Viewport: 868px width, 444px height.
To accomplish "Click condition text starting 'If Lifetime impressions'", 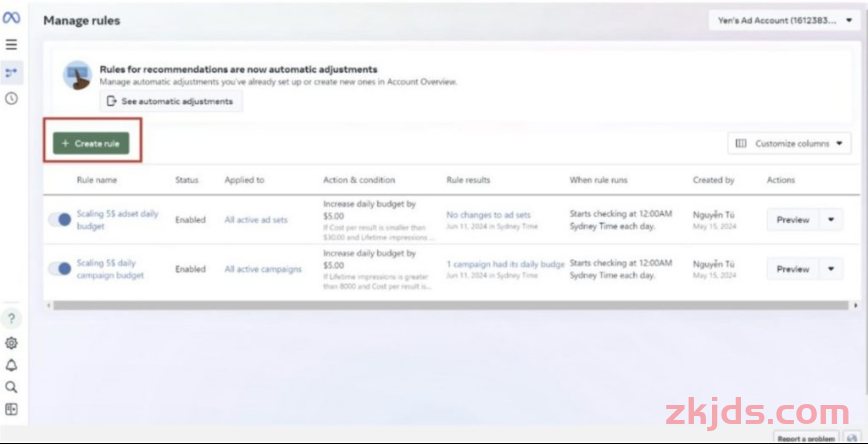I will (x=376, y=281).
